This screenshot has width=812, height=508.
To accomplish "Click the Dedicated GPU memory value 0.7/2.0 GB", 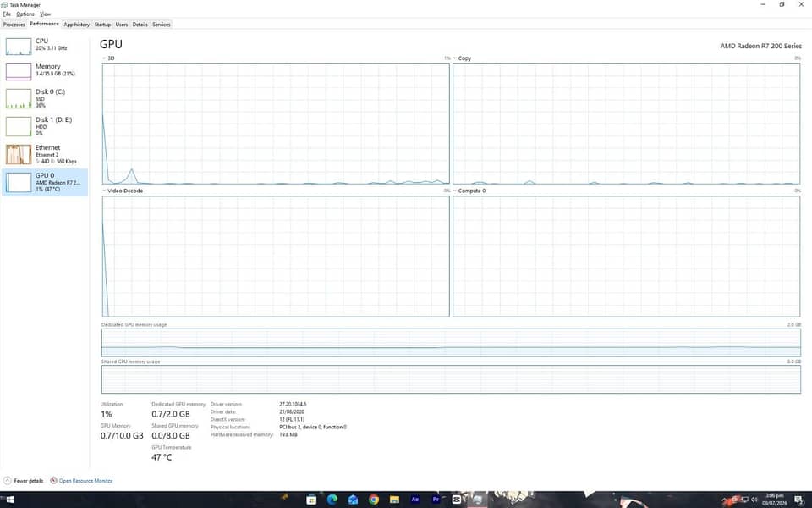I will pos(171,414).
